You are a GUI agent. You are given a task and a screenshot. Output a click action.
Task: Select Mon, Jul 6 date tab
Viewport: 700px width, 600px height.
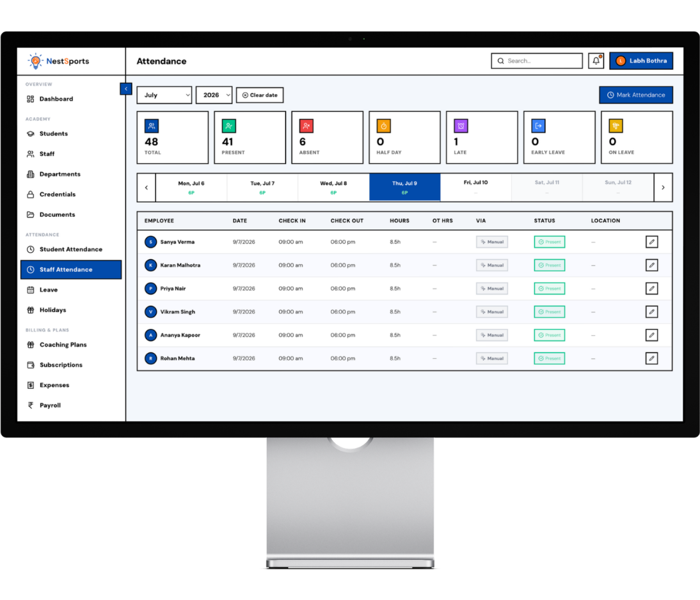click(191, 187)
